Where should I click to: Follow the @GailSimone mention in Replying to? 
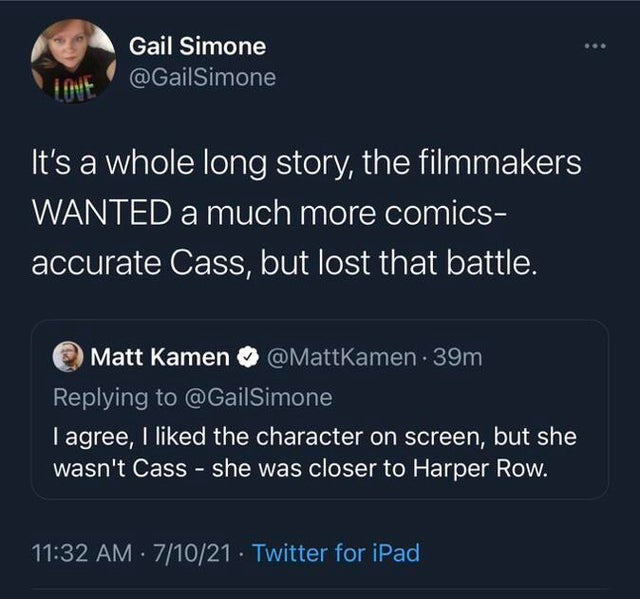tap(259, 397)
